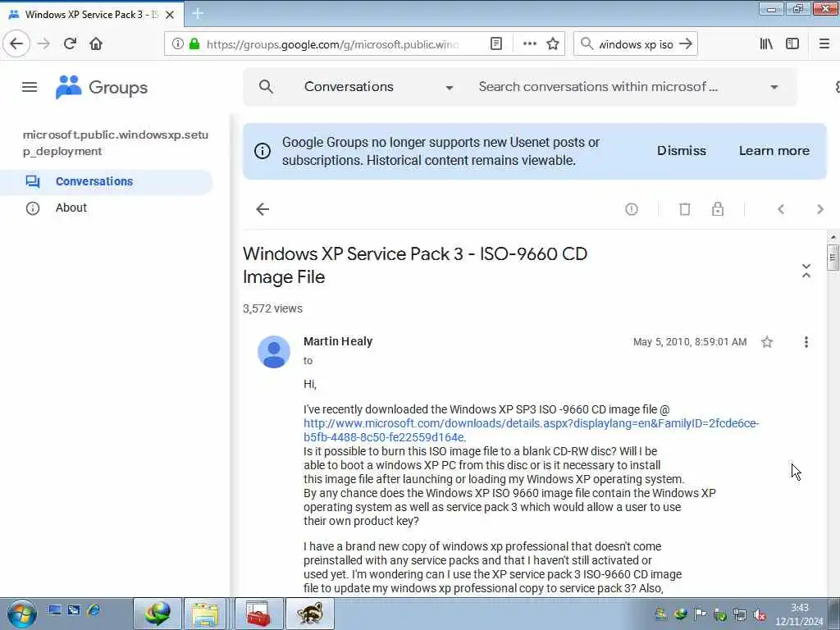Image resolution: width=840 pixels, height=630 pixels.
Task: Click the Google Groups logo
Action: pyautogui.click(x=101, y=87)
